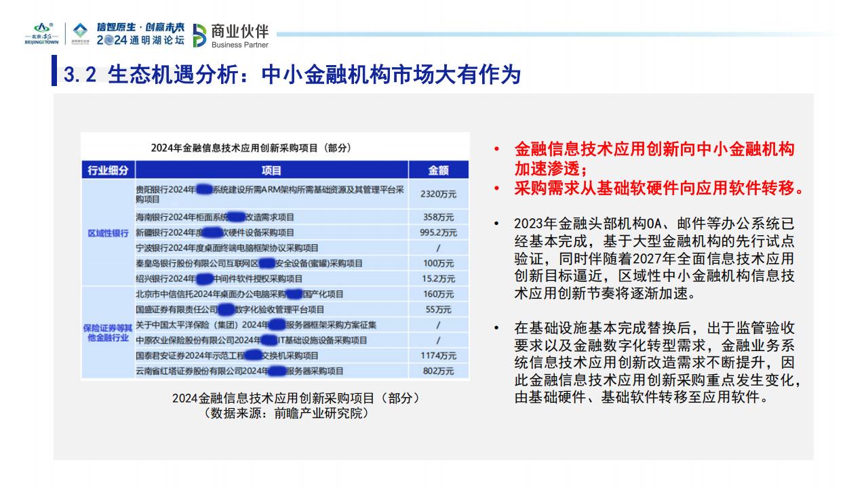
Task: Click the 绍兴银行2024年 project row
Action: click(271, 279)
